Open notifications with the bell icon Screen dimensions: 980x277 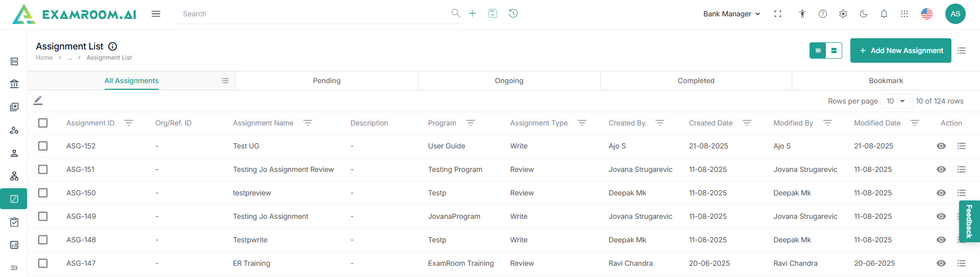coord(884,14)
